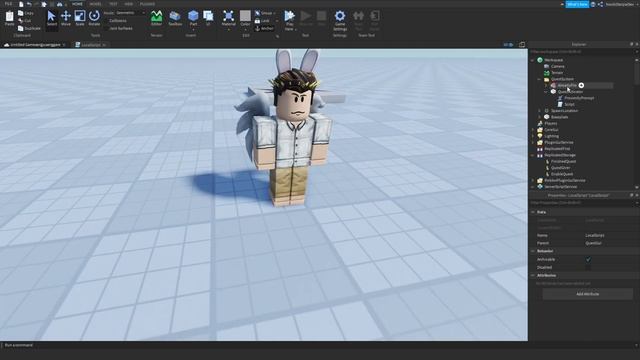Toggle the Disabled checkbox

point(588,267)
